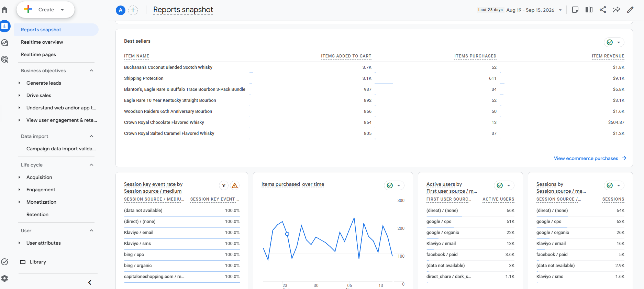Open the Library

pos(38,262)
